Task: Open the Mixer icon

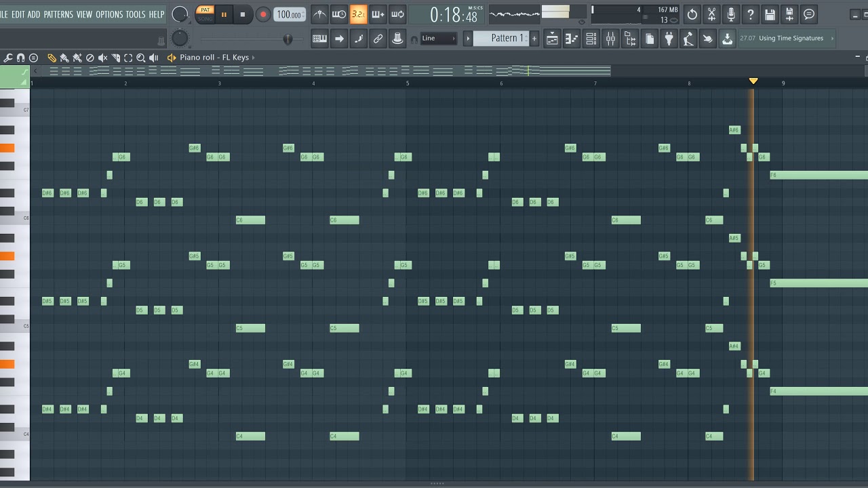Action: coord(611,39)
